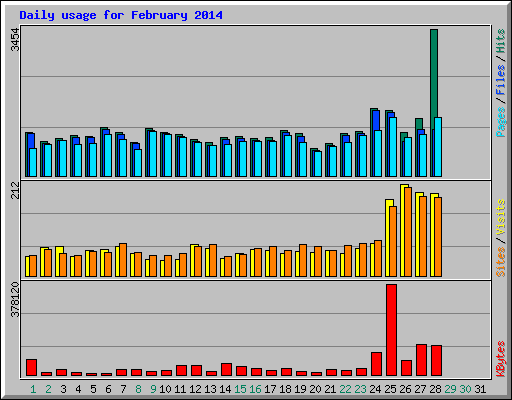Click the day 10 axis label

[x=165, y=389]
